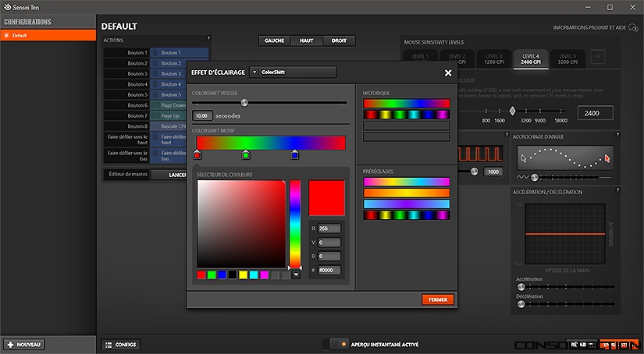Viewport: 644px width, 354px height.
Task: Click the Accrochage d'angle slider knob
Action: 535,177
